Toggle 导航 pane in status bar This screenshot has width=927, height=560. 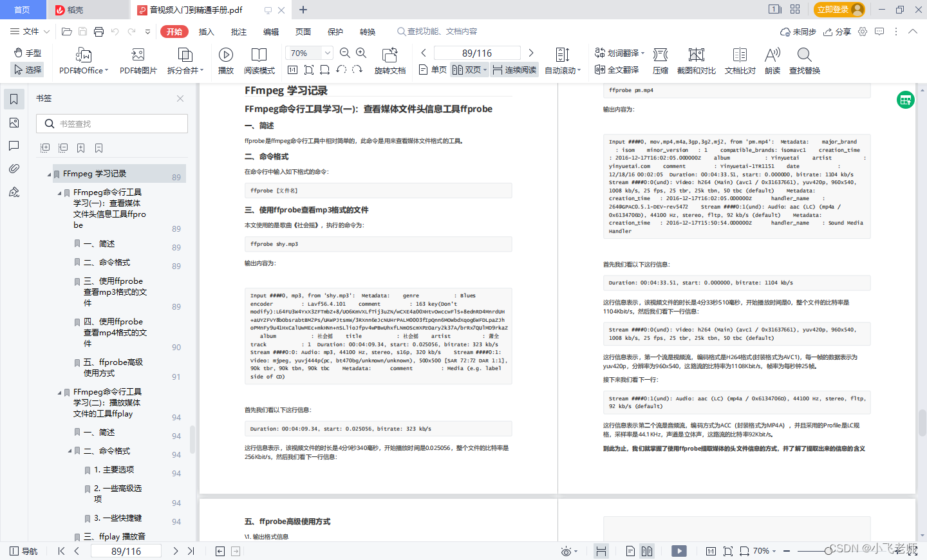click(24, 551)
